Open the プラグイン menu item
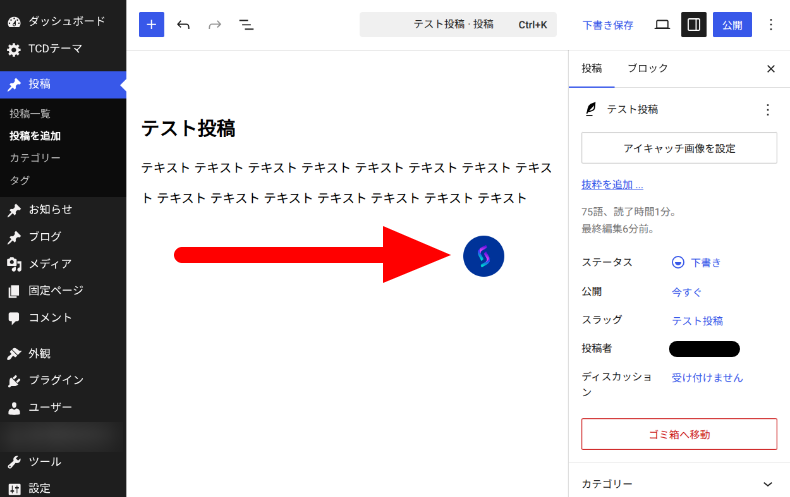 point(63,380)
